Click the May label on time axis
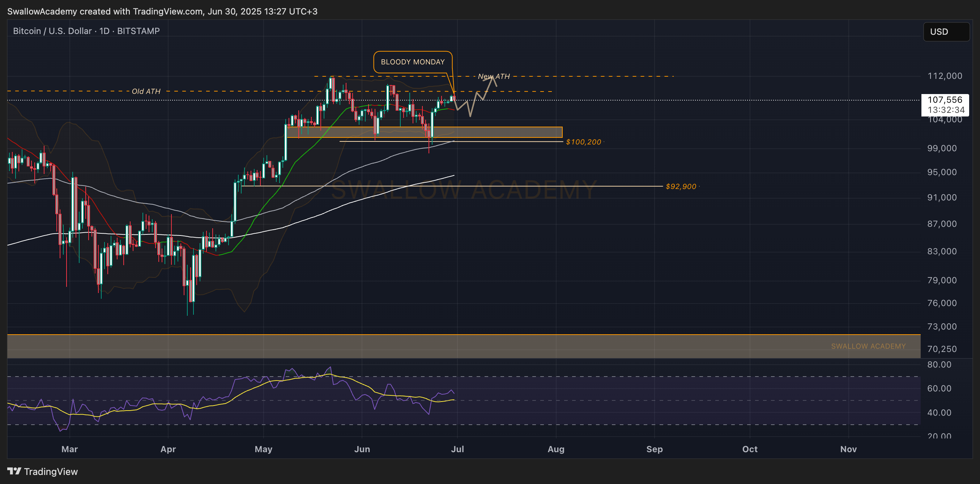The image size is (980, 484). point(263,449)
